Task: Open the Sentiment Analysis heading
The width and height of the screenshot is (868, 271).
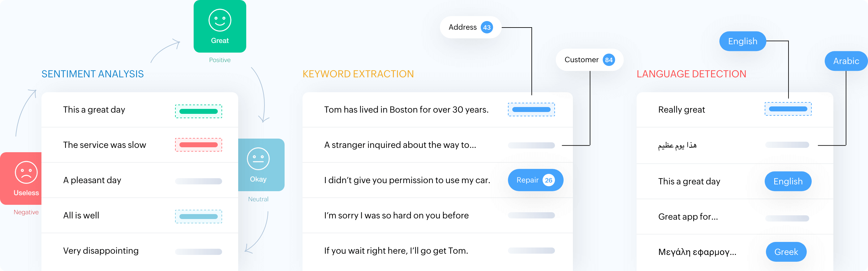Action: 93,74
